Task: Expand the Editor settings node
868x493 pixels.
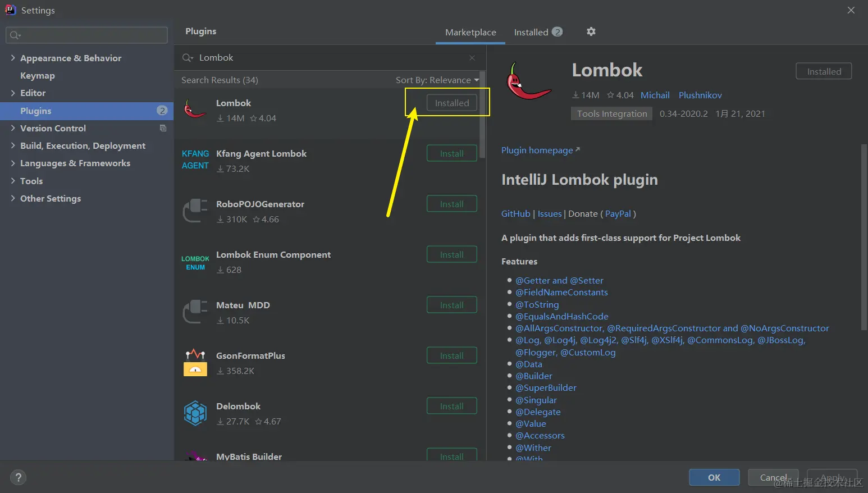Action: (x=13, y=93)
